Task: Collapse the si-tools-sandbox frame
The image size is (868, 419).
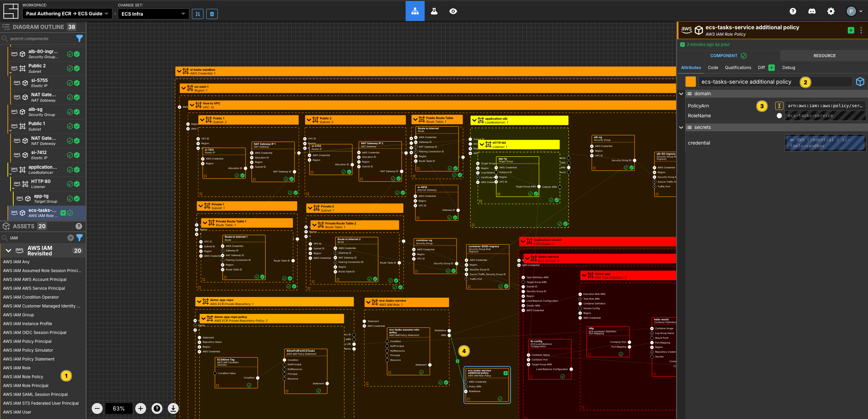Action: click(x=179, y=71)
